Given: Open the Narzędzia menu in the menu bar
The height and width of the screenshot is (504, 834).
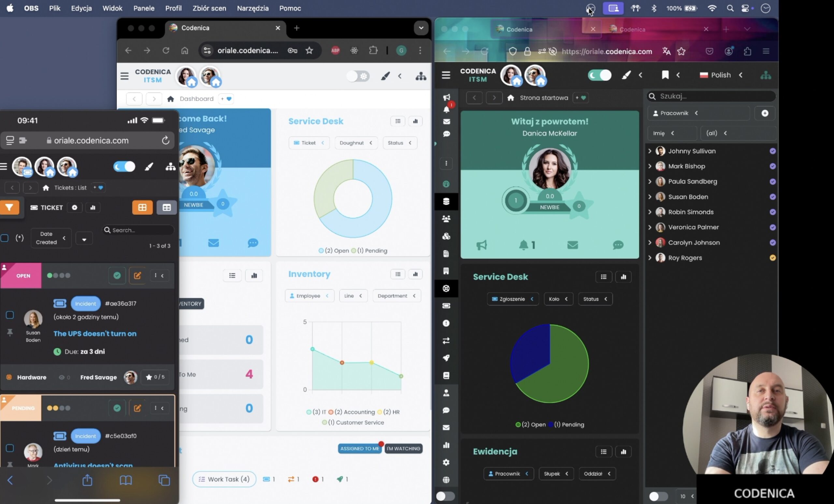Looking at the screenshot, I should click(x=252, y=8).
